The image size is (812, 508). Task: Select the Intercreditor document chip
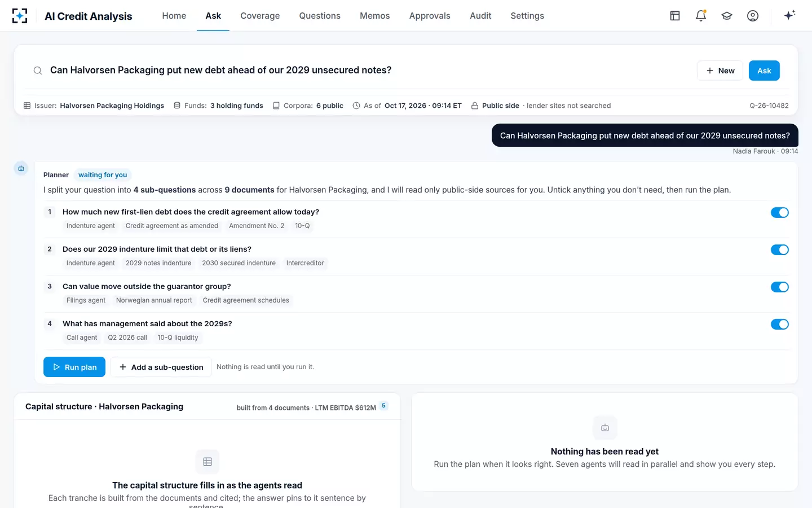point(305,263)
